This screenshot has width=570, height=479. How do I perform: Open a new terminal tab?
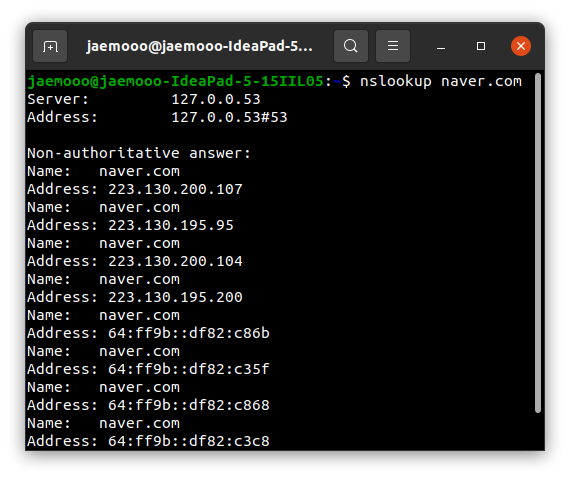click(50, 46)
